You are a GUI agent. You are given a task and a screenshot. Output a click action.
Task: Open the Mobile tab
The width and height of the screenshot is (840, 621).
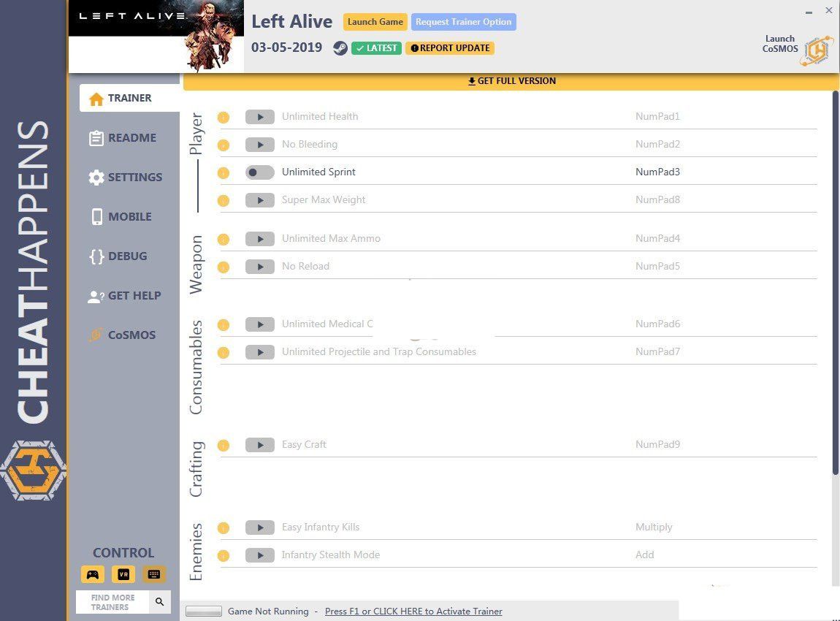(x=121, y=217)
